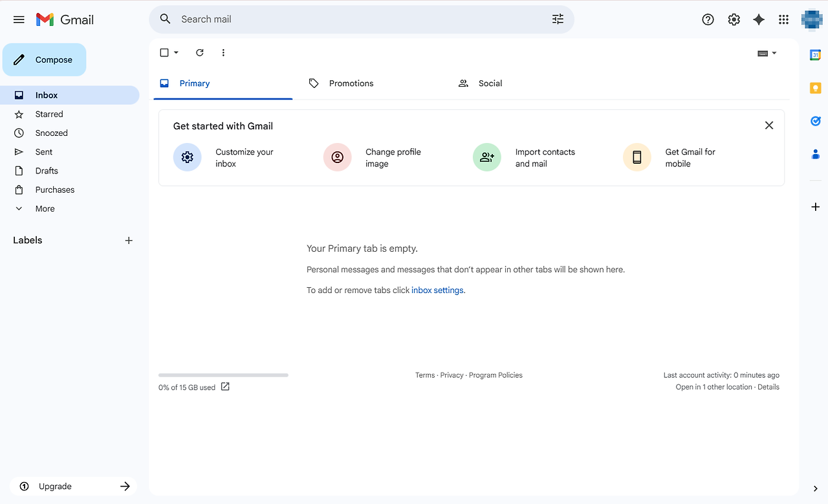Open the Privacy link
Viewport: 828px width, 504px height.
452,375
